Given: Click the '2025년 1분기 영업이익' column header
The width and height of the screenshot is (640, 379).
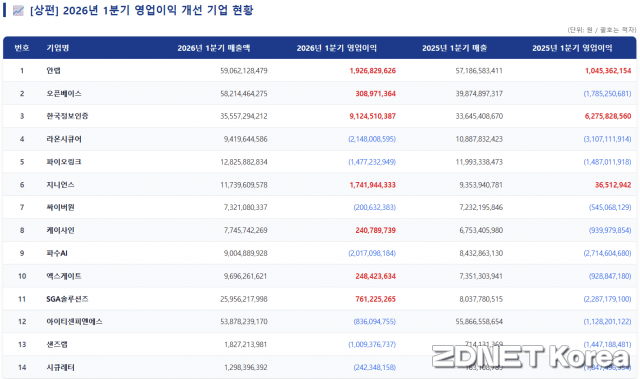Looking at the screenshot, I should click(572, 48).
